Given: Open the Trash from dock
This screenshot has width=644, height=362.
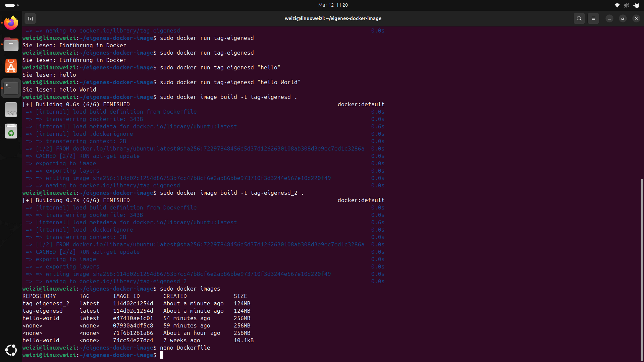Looking at the screenshot, I should click(x=11, y=131).
